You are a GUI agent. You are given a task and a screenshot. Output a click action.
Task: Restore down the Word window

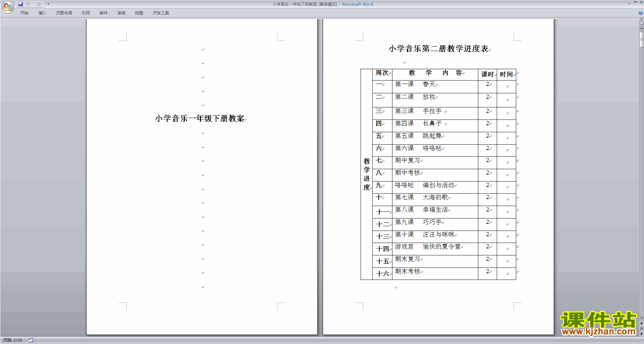click(635, 3)
